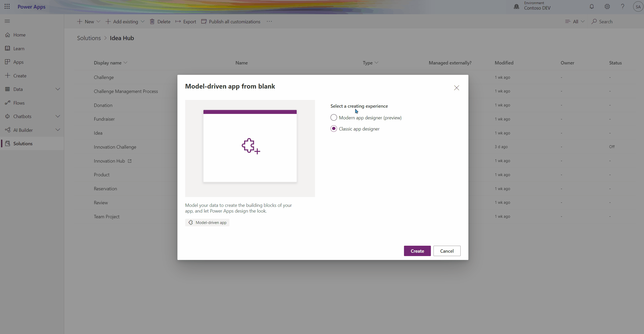The width and height of the screenshot is (644, 334).
Task: Select Modern app designer (preview) option
Action: click(x=334, y=118)
